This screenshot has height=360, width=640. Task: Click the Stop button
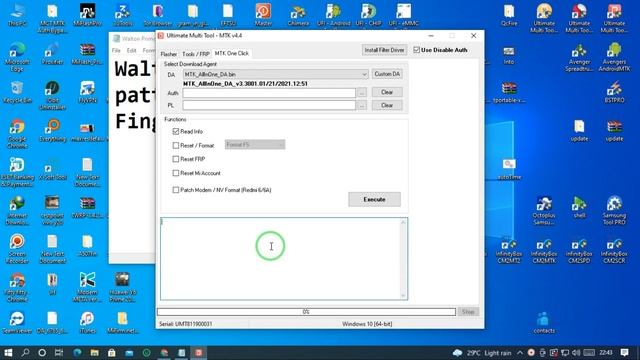coord(468,312)
